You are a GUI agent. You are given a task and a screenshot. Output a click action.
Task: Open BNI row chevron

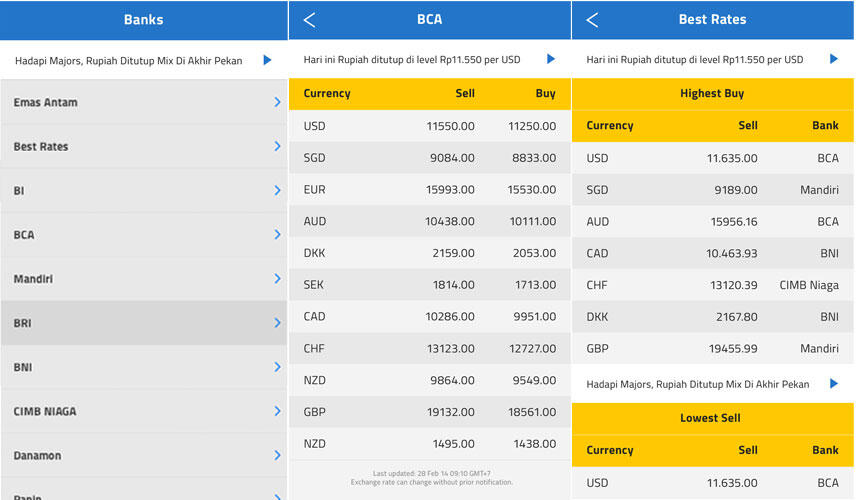point(277,367)
